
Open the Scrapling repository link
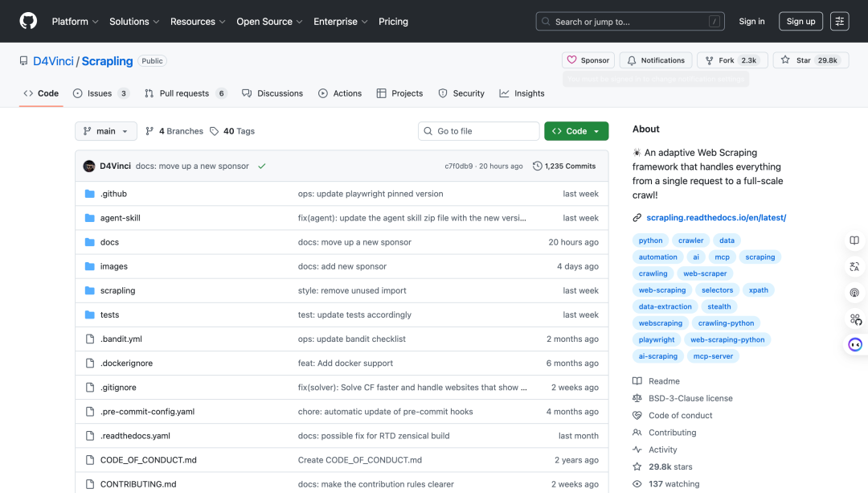pyautogui.click(x=108, y=61)
